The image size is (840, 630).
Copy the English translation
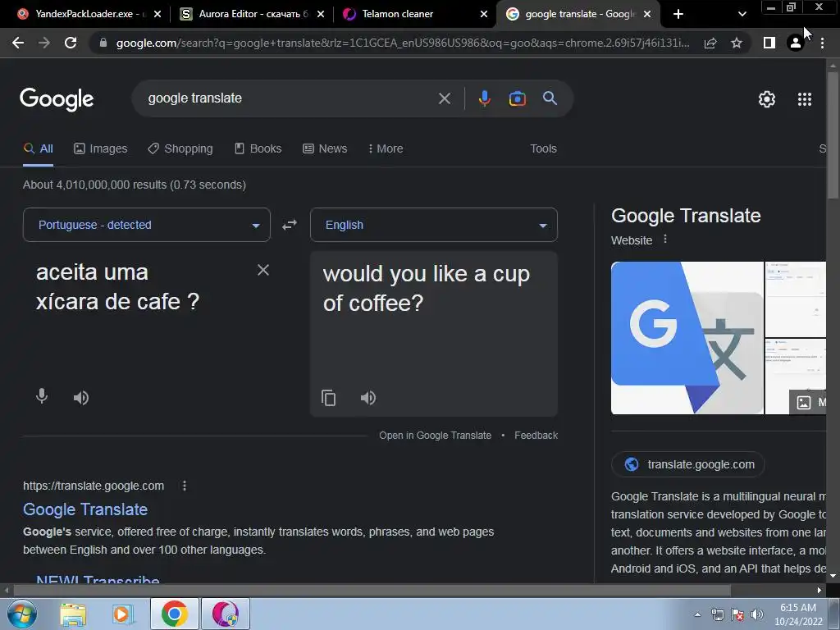coord(328,398)
